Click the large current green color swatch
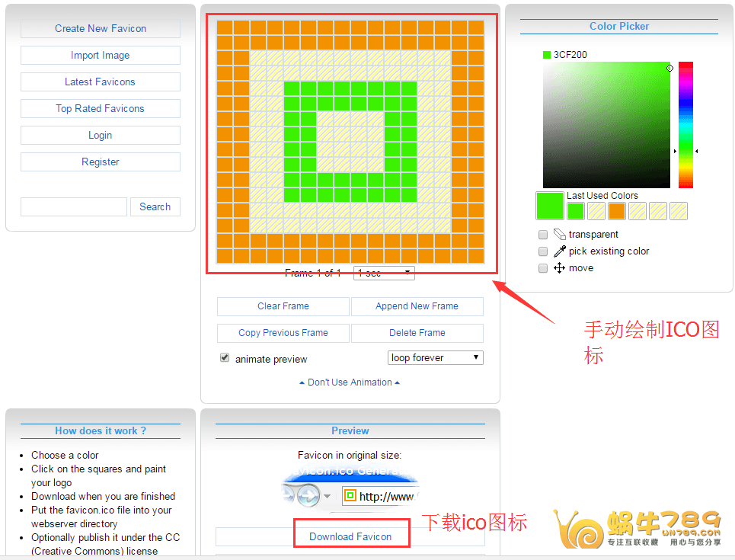This screenshot has height=560, width=735. pos(549,206)
